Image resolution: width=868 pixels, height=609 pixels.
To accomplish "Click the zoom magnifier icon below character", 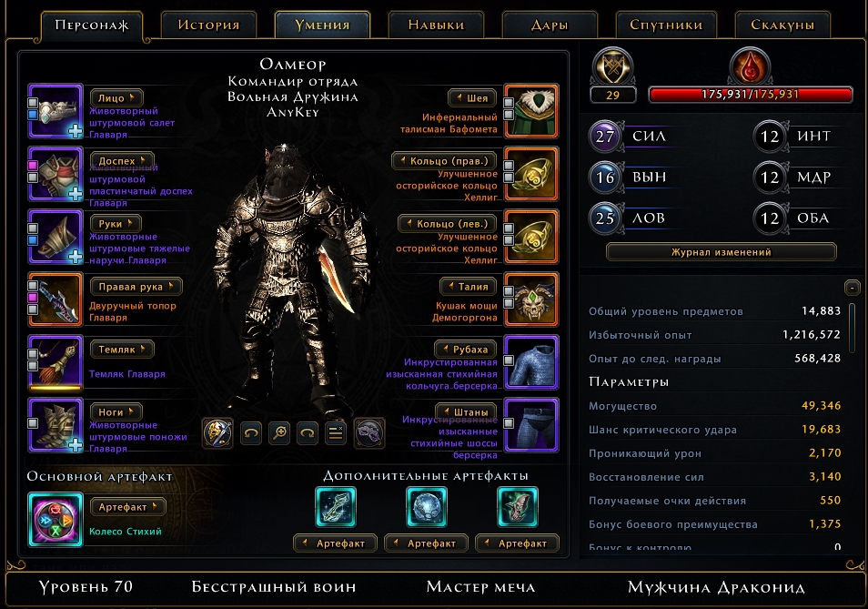I will coord(279,433).
